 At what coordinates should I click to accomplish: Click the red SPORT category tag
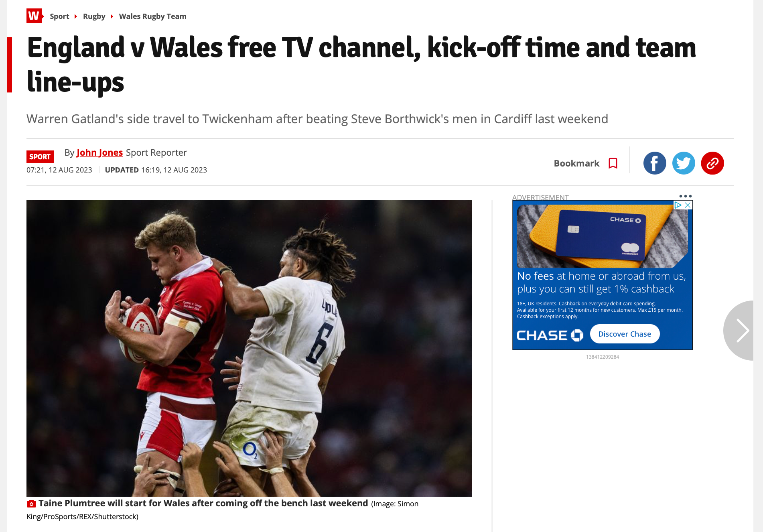point(40,157)
